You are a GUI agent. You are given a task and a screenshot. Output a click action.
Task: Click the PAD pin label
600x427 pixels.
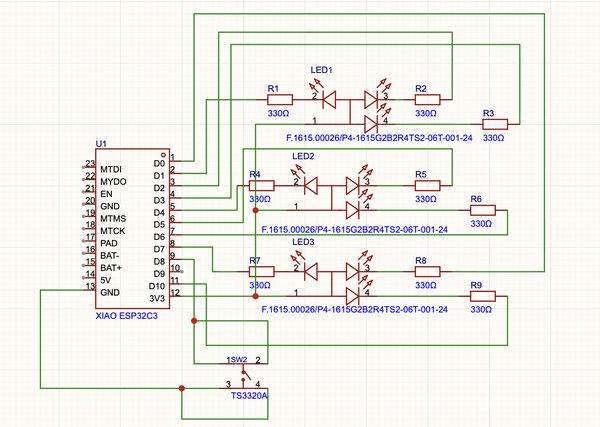pos(109,243)
